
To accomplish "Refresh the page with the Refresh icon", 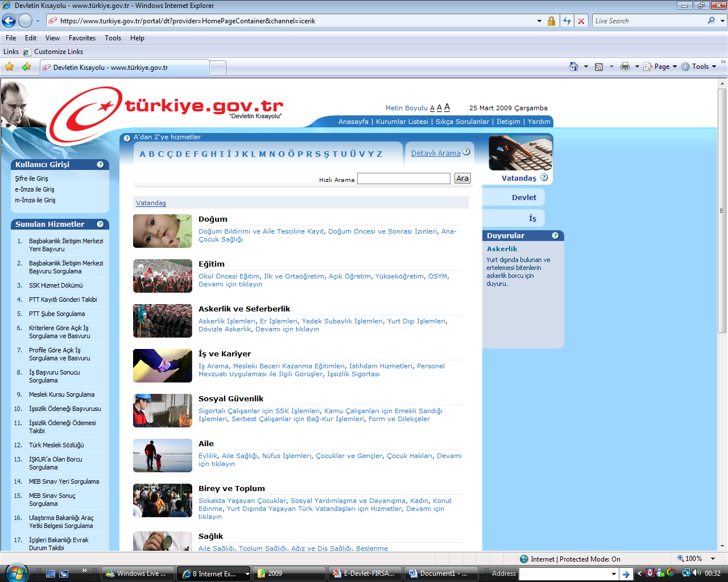I will (567, 21).
